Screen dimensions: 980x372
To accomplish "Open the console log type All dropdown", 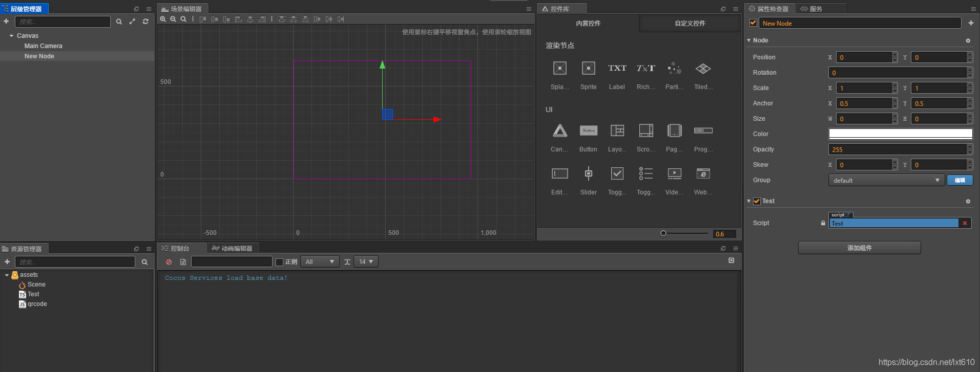I will (x=320, y=262).
